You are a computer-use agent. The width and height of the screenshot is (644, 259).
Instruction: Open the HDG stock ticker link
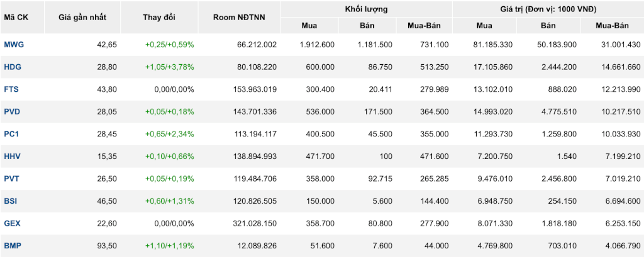(13, 67)
